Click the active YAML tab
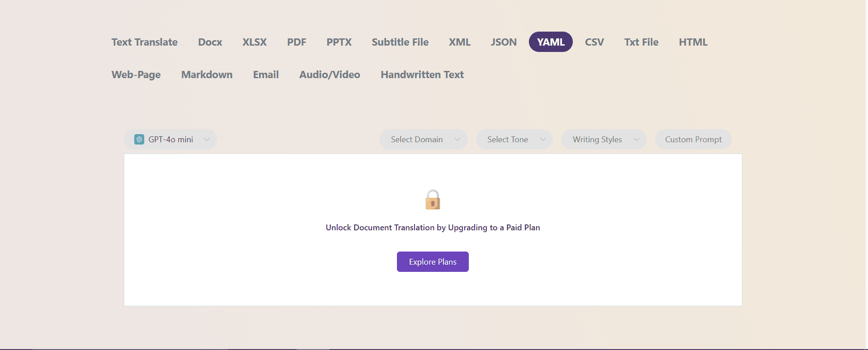 point(551,42)
